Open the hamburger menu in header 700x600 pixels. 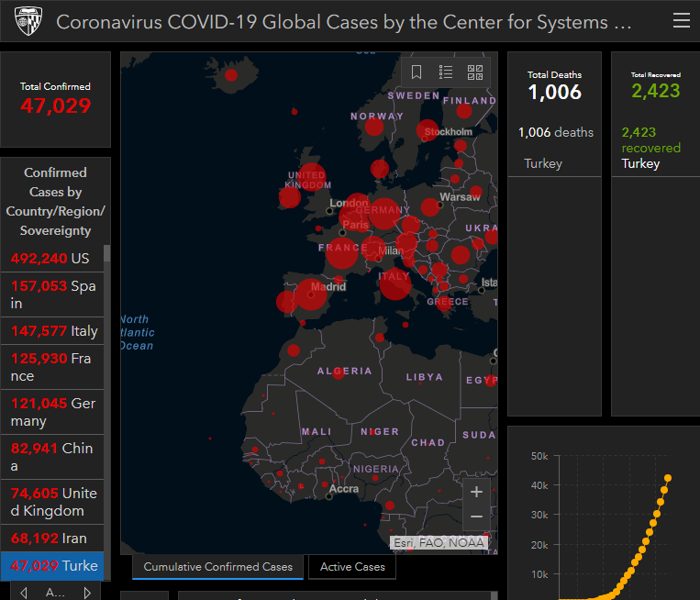(x=681, y=20)
